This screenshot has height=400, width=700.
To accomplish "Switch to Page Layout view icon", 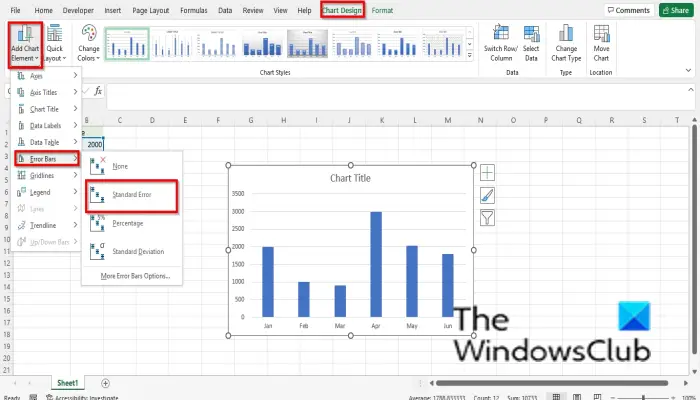I will [577, 397].
